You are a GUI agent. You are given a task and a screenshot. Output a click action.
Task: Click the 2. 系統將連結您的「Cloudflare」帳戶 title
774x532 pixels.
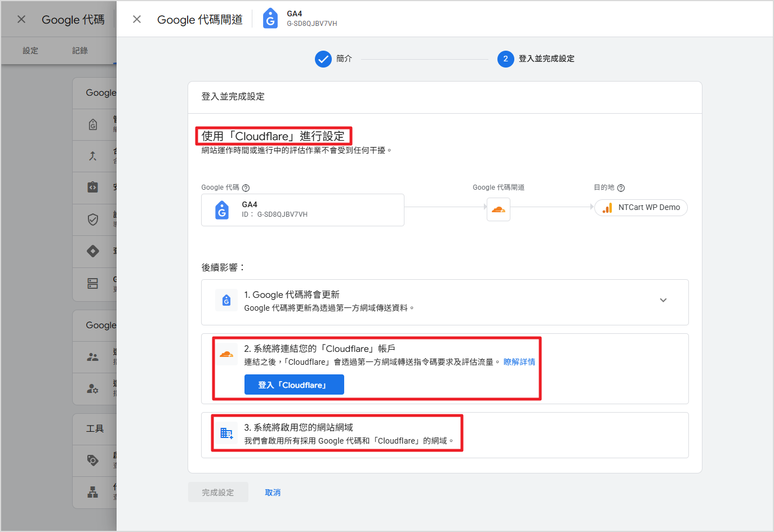319,348
